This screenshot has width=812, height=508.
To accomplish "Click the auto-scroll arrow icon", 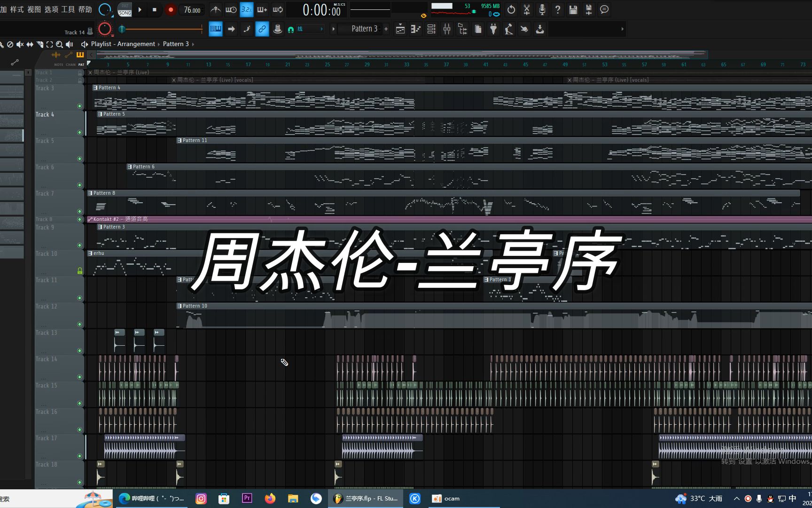I will (231, 29).
